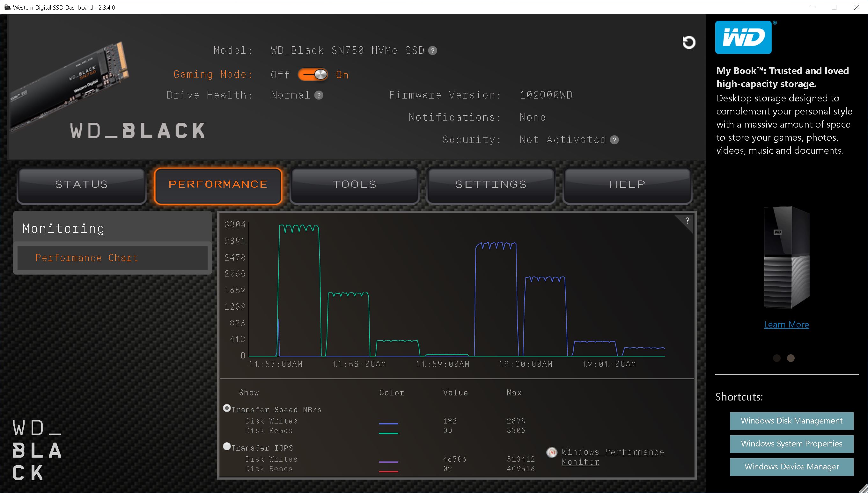The height and width of the screenshot is (493, 868).
Task: Open the HELP tab
Action: pos(627,186)
